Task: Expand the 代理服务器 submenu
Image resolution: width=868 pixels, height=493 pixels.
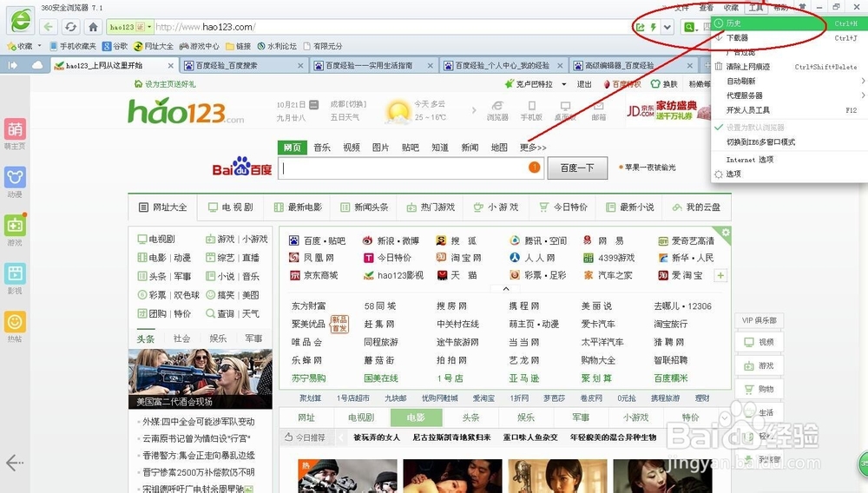Action: 789,95
